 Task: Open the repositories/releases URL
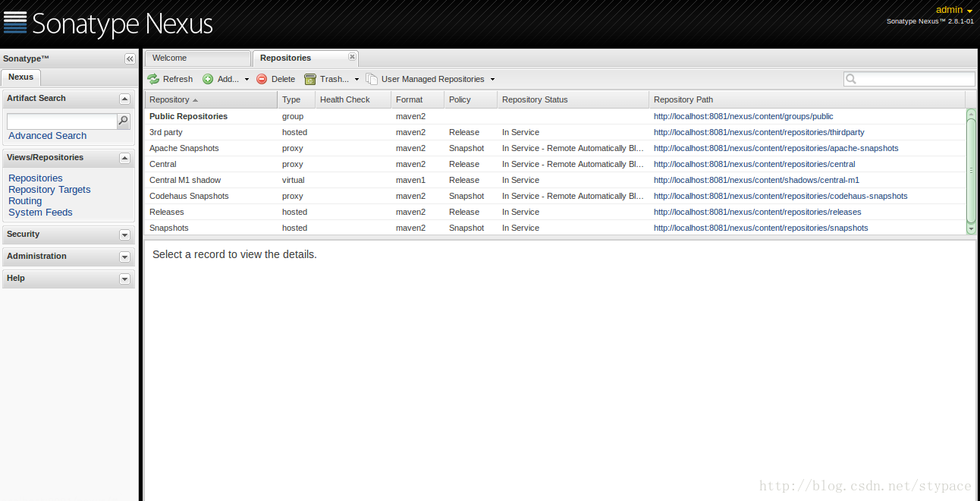(x=758, y=213)
